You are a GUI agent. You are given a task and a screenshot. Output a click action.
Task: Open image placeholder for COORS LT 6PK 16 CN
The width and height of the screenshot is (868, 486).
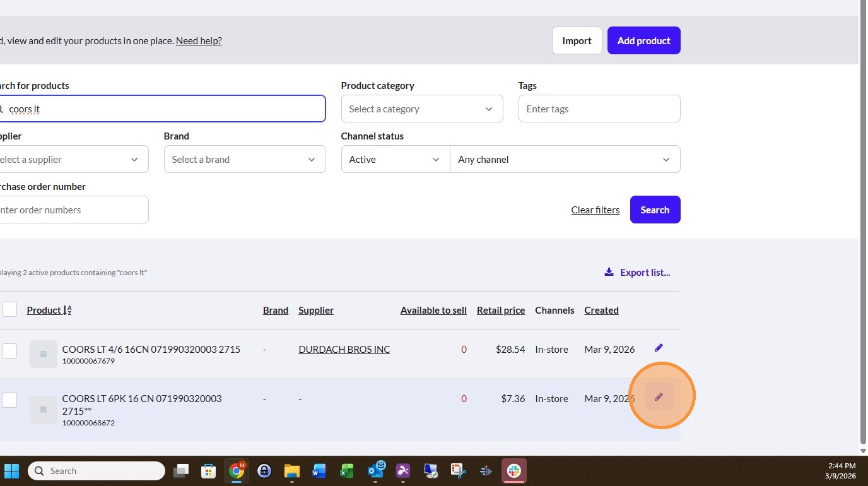[43, 410]
